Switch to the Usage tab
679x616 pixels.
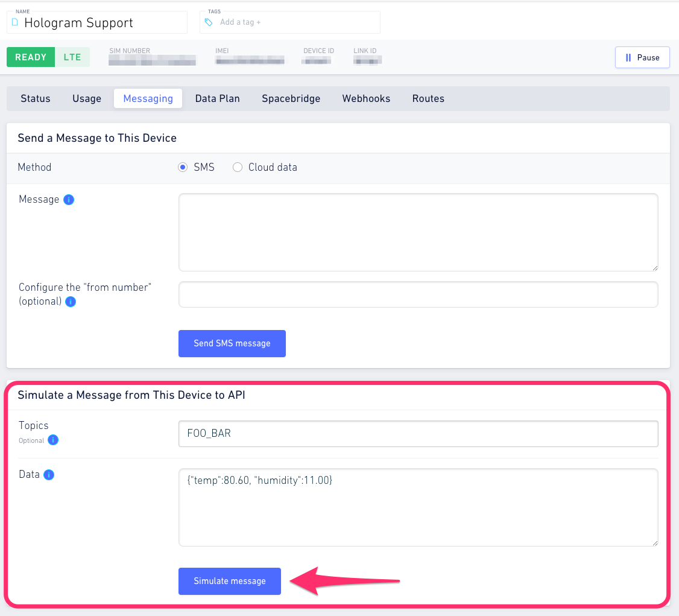coord(87,99)
